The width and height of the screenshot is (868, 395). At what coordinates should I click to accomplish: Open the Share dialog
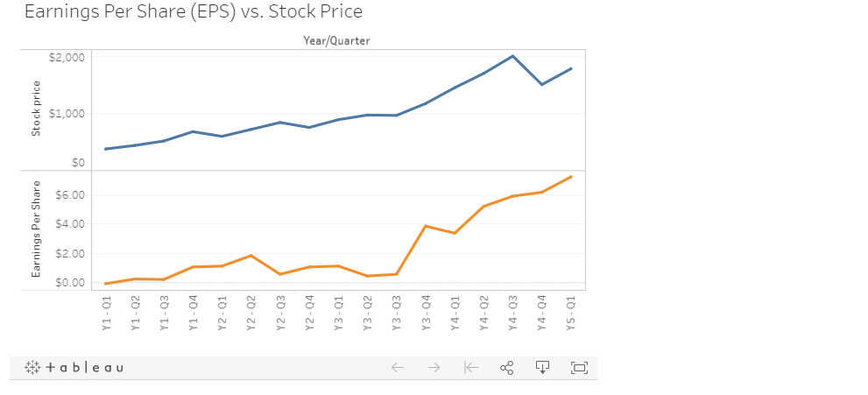coord(506,368)
